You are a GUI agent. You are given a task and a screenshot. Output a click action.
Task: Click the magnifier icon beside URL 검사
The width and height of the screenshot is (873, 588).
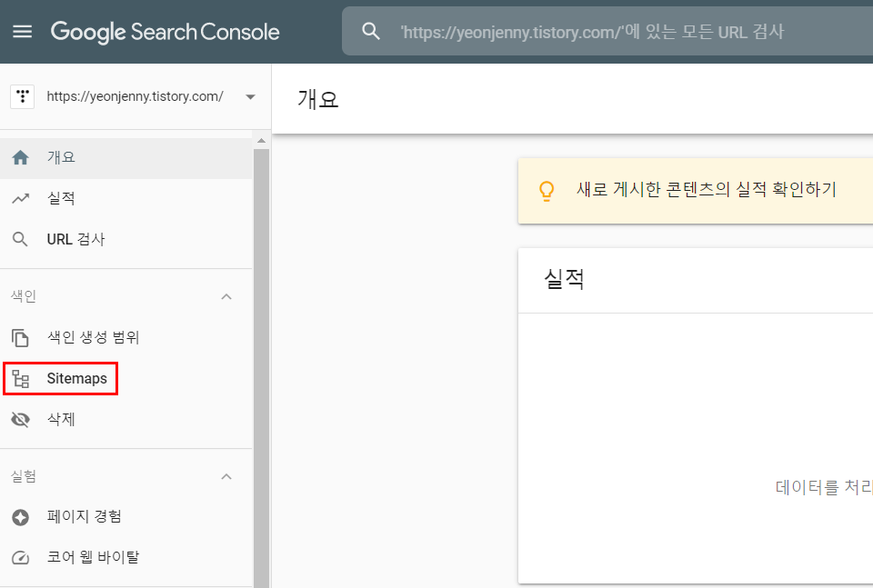[20, 240]
